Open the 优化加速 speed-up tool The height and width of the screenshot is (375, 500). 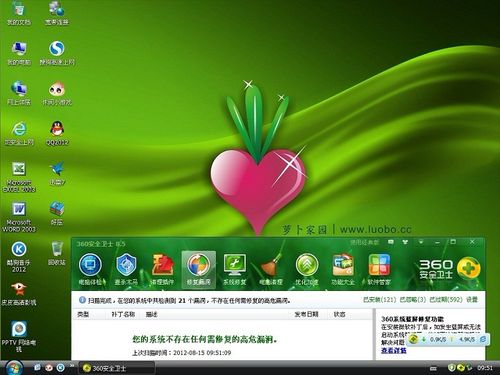[307, 269]
